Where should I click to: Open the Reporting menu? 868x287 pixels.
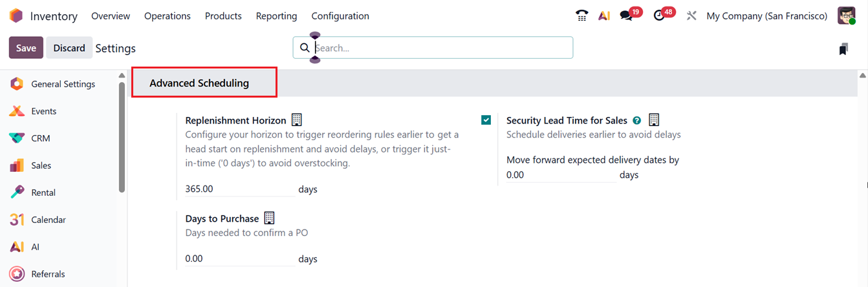point(276,16)
